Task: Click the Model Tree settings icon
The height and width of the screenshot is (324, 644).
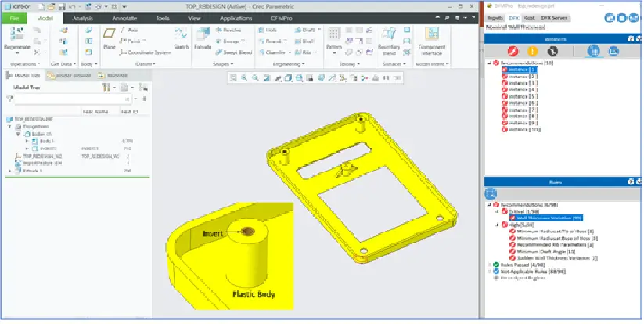Action: coord(106,87)
